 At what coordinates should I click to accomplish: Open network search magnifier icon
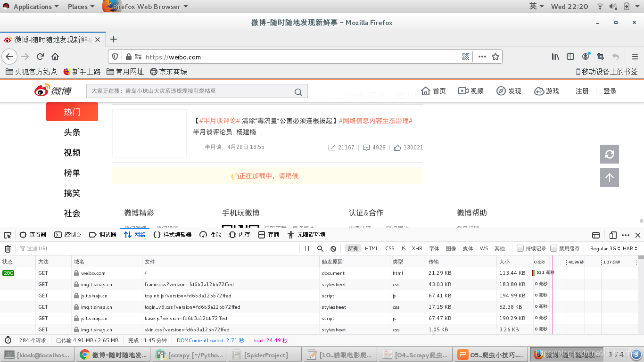(x=320, y=248)
